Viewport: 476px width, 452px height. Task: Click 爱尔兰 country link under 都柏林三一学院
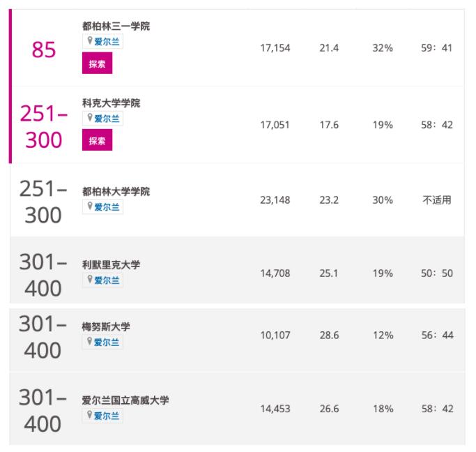(107, 42)
